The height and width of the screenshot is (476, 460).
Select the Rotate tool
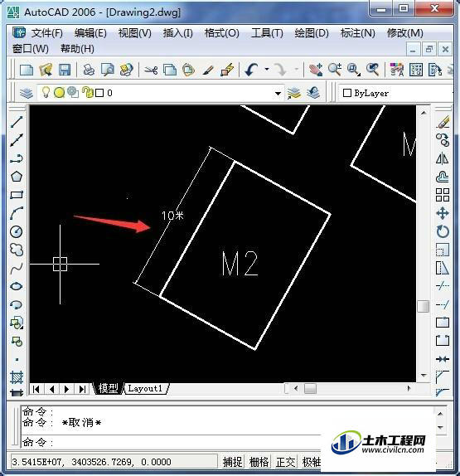click(443, 231)
